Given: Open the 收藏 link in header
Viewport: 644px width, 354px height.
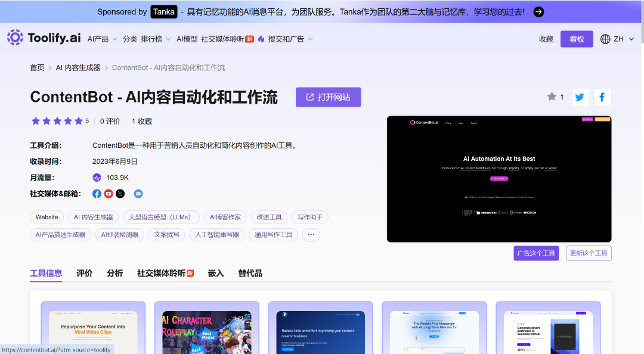Looking at the screenshot, I should [x=546, y=39].
